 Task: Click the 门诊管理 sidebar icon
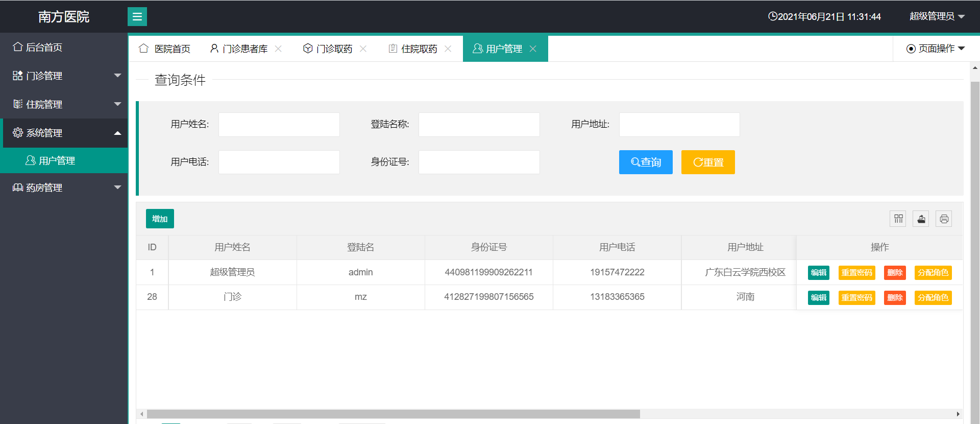[x=18, y=76]
